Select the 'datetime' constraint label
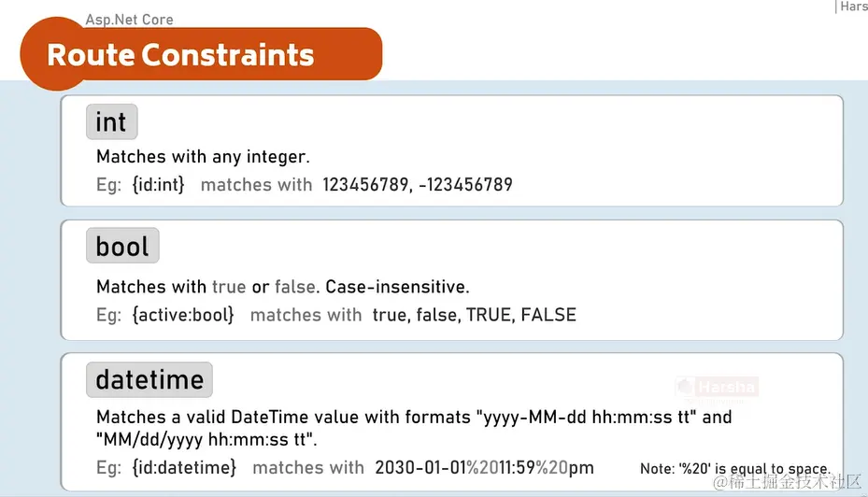Screen dimensions: 868x497 coord(149,379)
